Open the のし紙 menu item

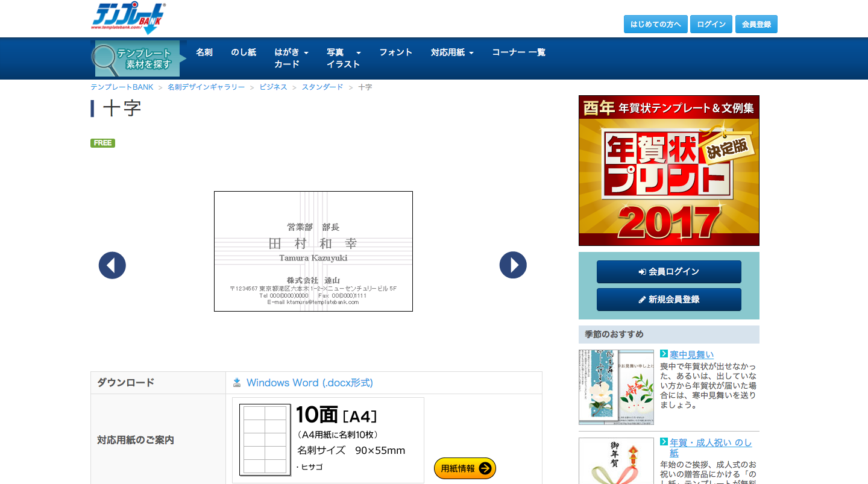coord(244,52)
